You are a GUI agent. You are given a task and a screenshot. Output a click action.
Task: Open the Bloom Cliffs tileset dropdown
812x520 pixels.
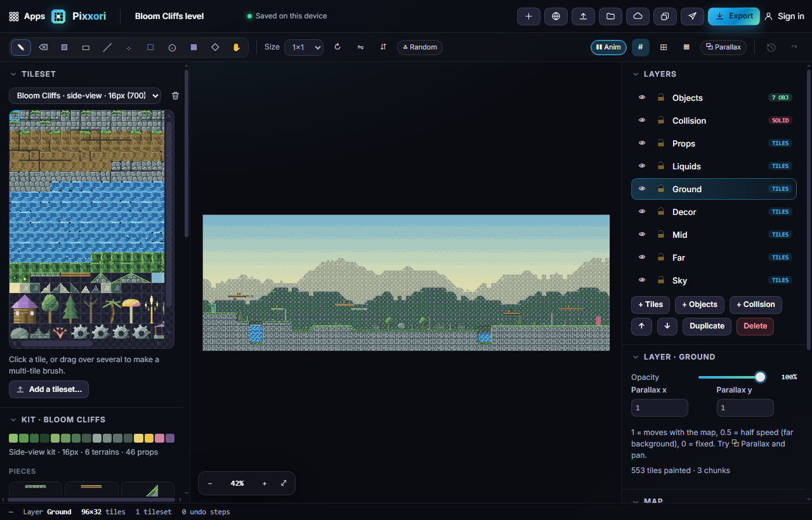pos(85,96)
